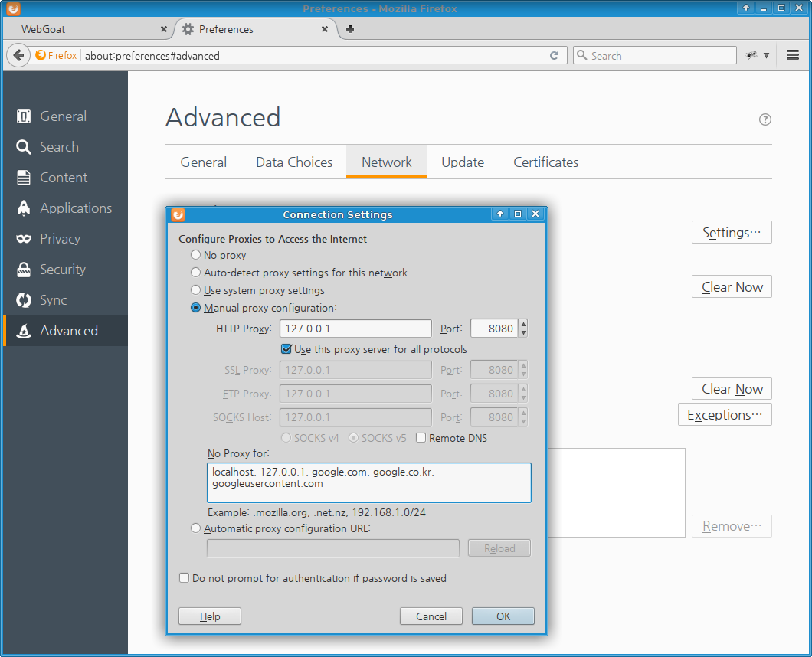Screen dimensions: 812x657
Task: Select Advanced in the sidebar
Action: (65, 330)
